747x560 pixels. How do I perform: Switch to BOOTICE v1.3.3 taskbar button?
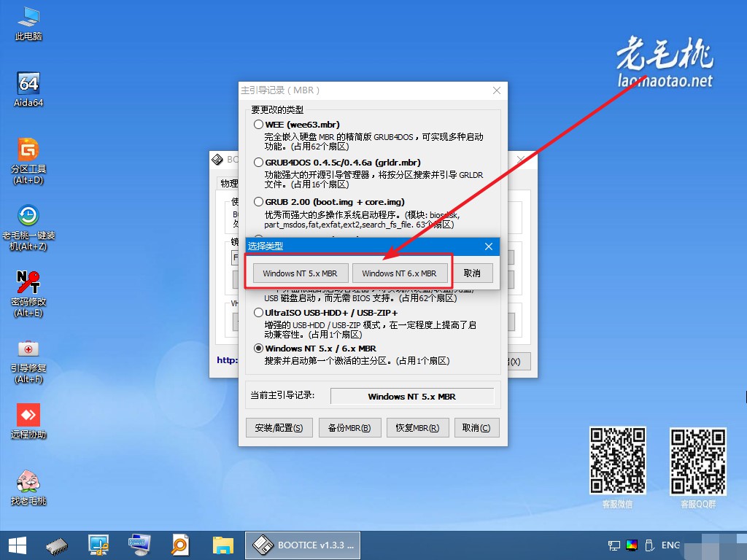point(303,545)
